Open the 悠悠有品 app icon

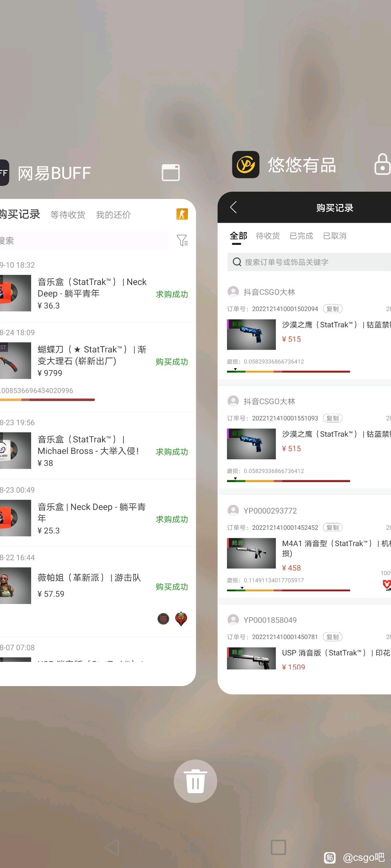246,165
